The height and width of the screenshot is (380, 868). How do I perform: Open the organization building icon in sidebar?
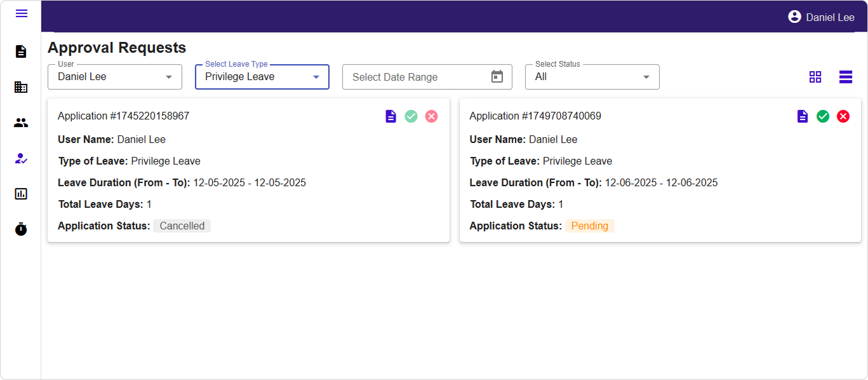point(21,87)
